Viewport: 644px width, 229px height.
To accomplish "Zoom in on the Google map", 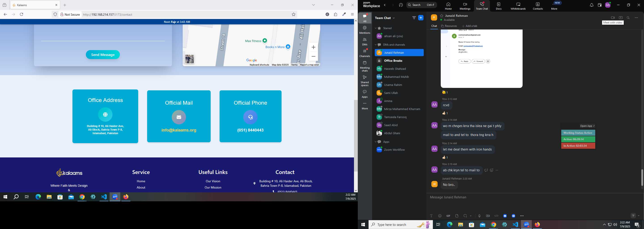I will pos(314,47).
